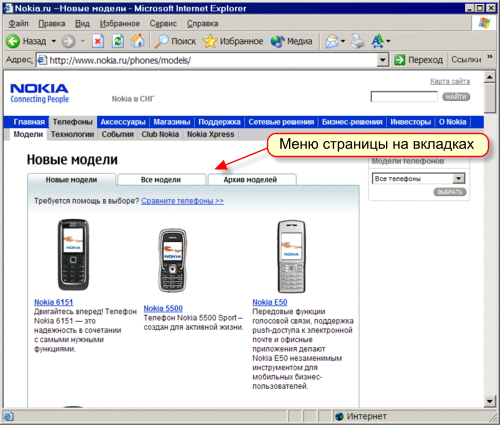Open the Поиск search toolbar button
Image resolution: width=500 pixels, height=425 pixels.
pos(175,41)
